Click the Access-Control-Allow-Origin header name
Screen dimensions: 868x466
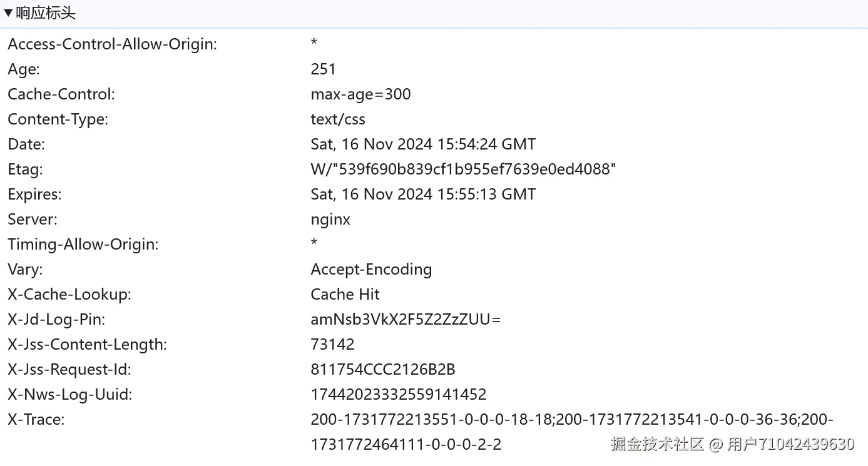[x=112, y=44]
